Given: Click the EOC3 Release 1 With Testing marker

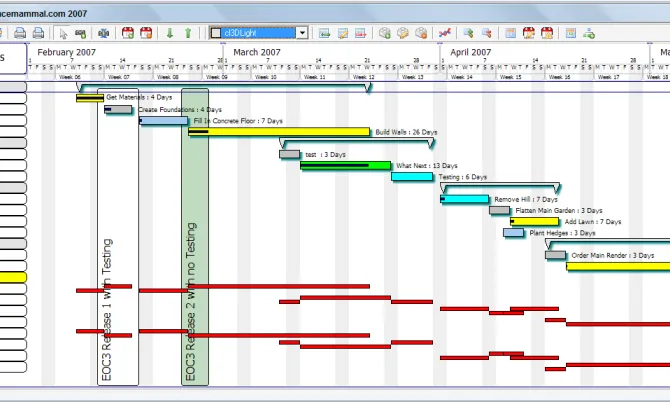Looking at the screenshot, I should click(118, 237).
